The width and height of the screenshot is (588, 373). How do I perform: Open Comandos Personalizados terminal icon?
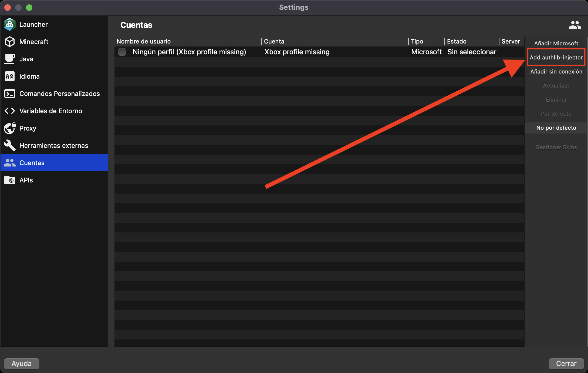point(9,94)
